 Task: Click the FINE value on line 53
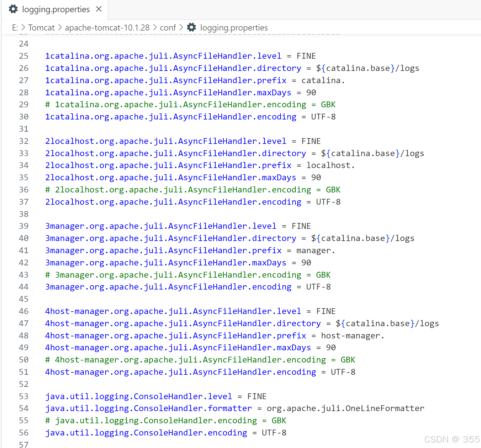pyautogui.click(x=257, y=396)
